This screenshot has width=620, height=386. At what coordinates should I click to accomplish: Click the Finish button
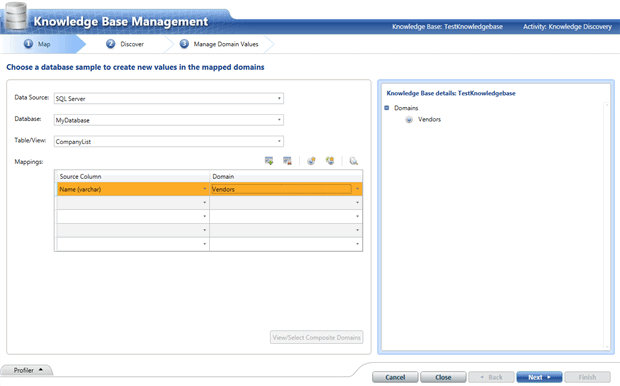click(x=587, y=377)
